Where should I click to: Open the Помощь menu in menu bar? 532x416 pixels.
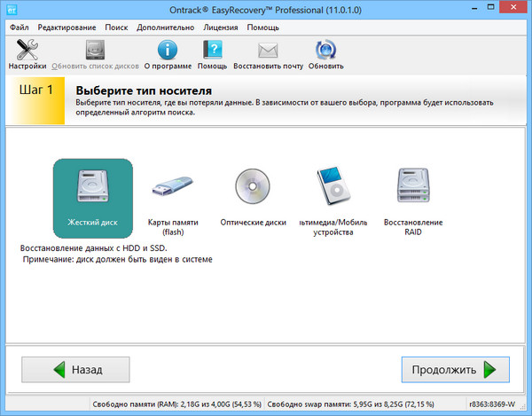tap(262, 27)
